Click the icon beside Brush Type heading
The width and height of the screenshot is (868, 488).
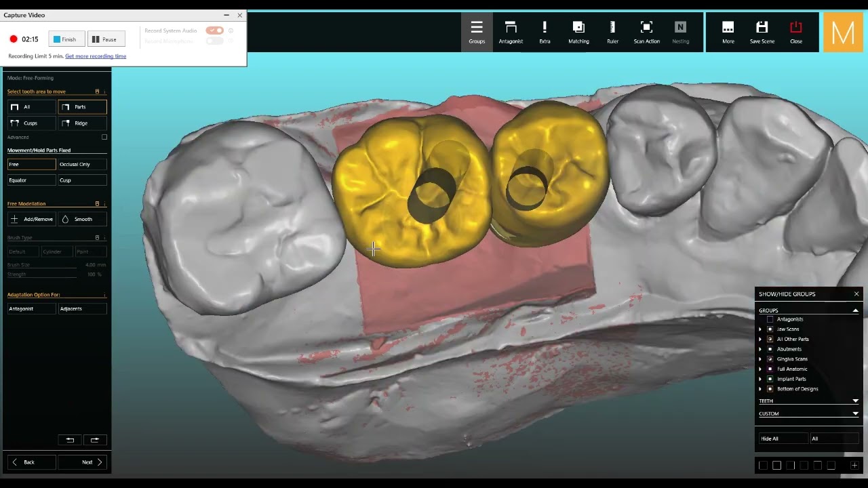click(x=97, y=238)
